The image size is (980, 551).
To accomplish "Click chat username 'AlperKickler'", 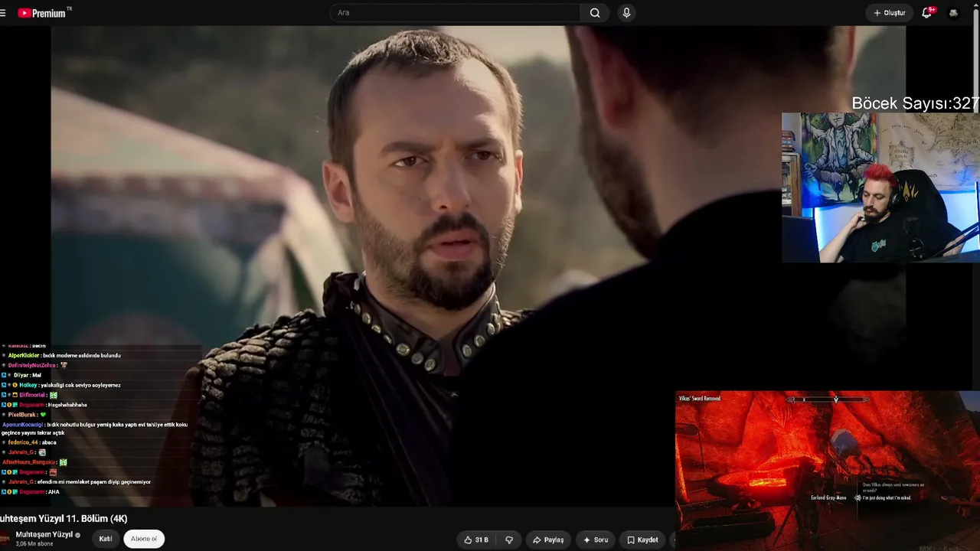I will click(24, 356).
